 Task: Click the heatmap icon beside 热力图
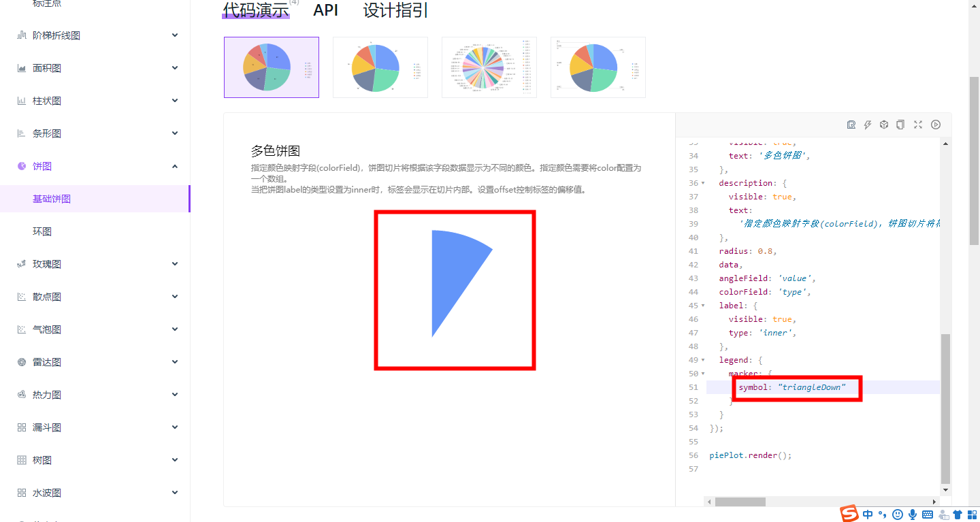[22, 395]
